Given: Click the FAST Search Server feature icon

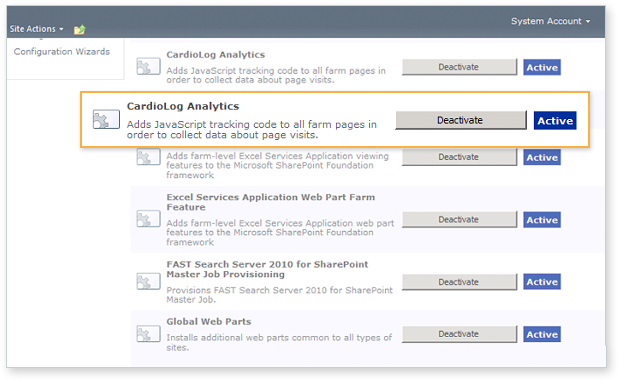Looking at the screenshot, I should (x=148, y=282).
